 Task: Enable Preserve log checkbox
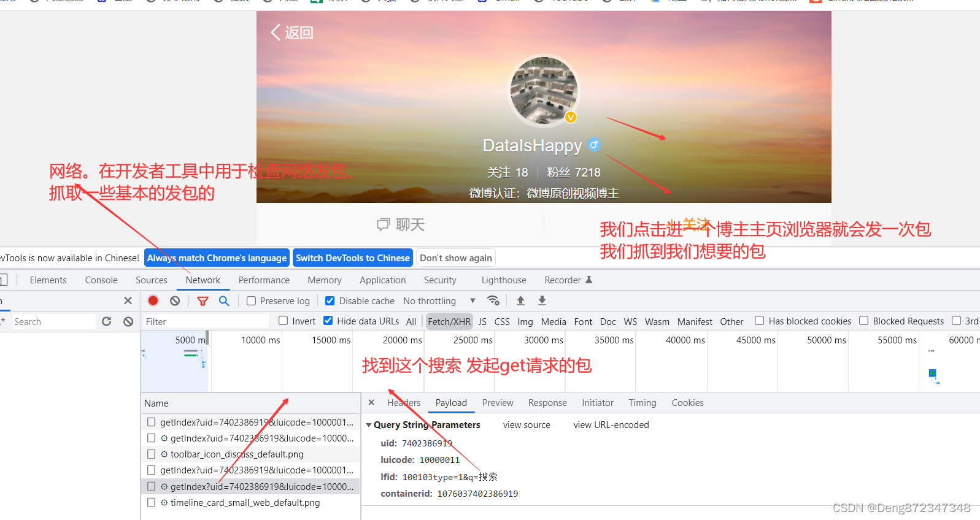(251, 300)
